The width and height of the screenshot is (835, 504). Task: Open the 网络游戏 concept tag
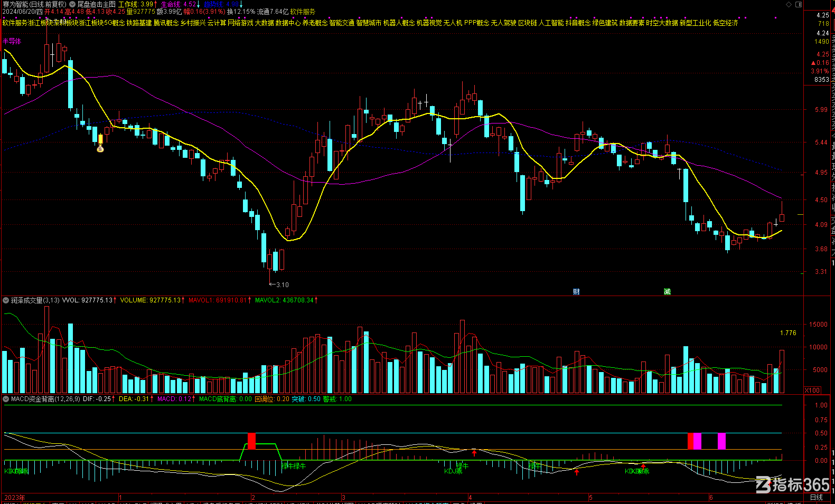tap(240, 23)
